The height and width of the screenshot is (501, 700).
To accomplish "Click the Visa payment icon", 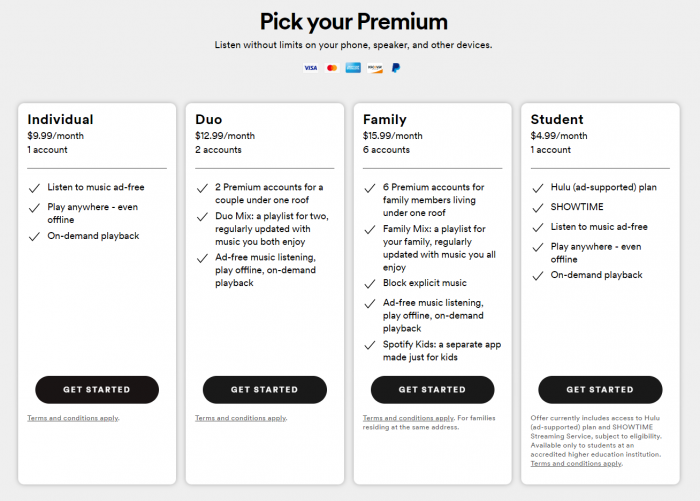I will (310, 68).
